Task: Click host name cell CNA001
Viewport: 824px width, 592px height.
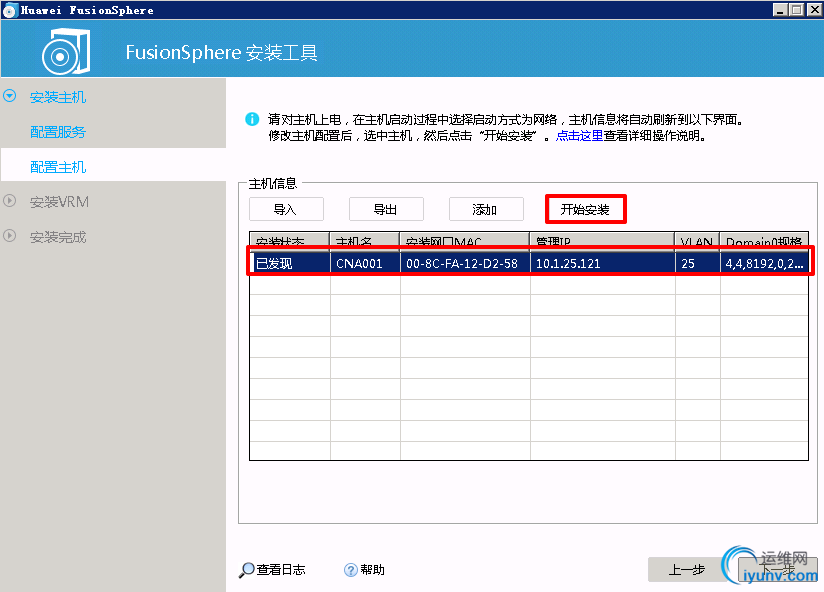Action: click(365, 263)
